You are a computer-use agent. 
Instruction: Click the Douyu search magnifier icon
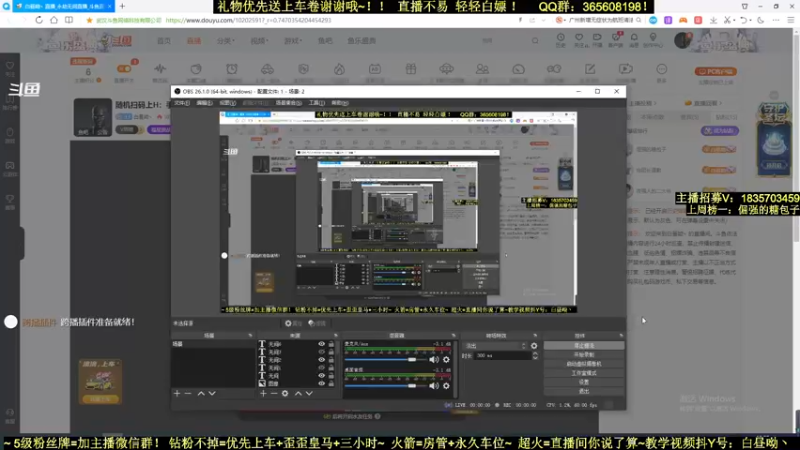(x=535, y=40)
